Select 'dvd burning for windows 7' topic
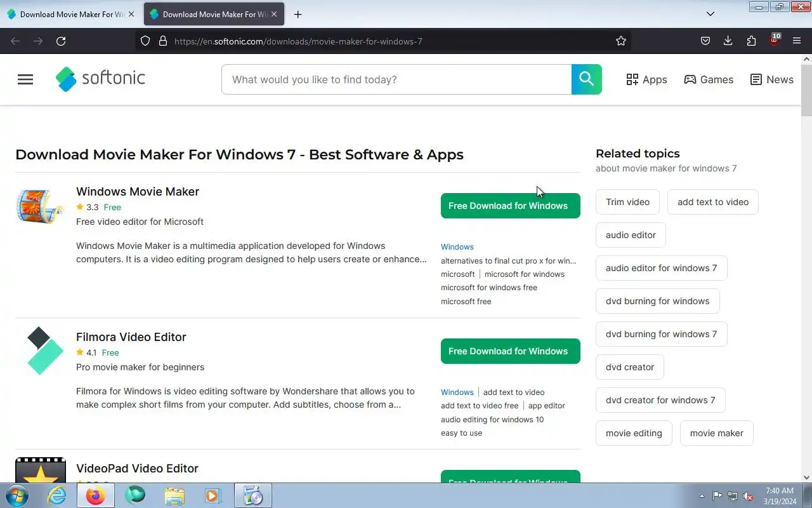Screen dimensions: 812x508 click(x=661, y=334)
